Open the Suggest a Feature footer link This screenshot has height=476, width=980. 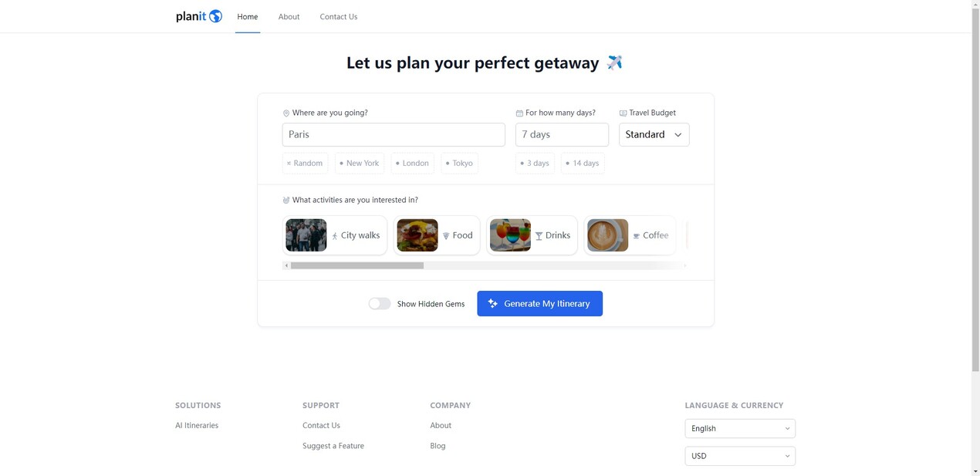tap(333, 446)
